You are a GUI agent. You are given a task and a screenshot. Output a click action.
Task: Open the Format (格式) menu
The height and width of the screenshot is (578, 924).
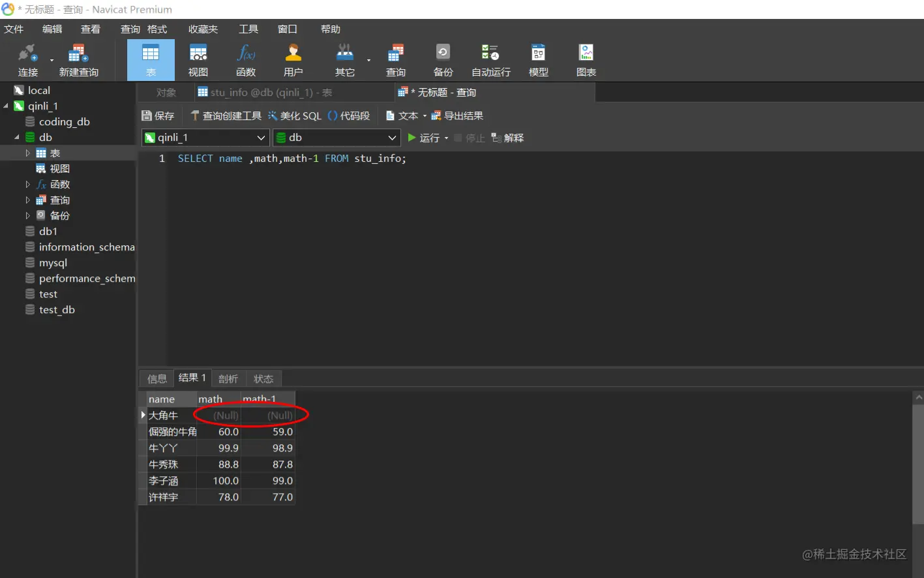point(157,29)
